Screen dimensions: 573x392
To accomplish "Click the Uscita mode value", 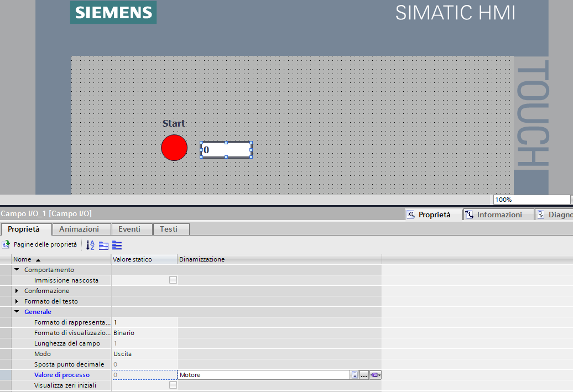I will click(144, 354).
